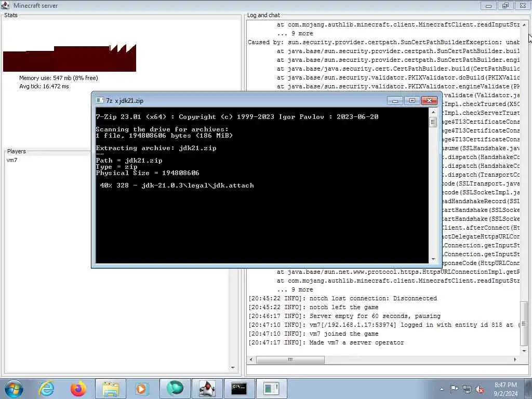This screenshot has height=399, width=532.
Task: Click the log vertical scrollbar thumb
Action: click(x=524, y=323)
